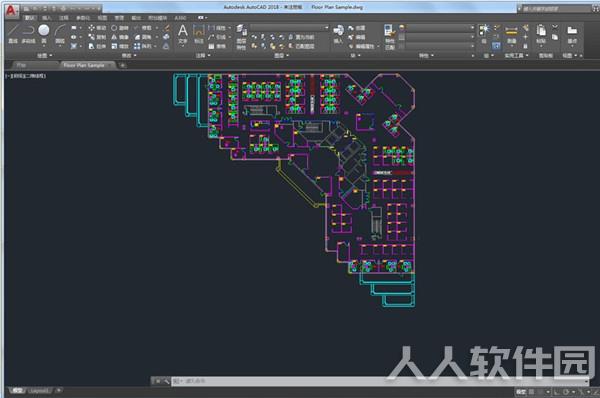
Task: Choose the Copy tool in Modify panel
Action: click(x=97, y=37)
